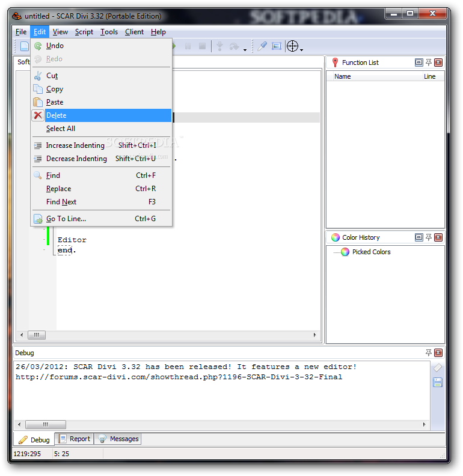Choose Paste from the Edit menu
463x476 pixels.
point(102,102)
